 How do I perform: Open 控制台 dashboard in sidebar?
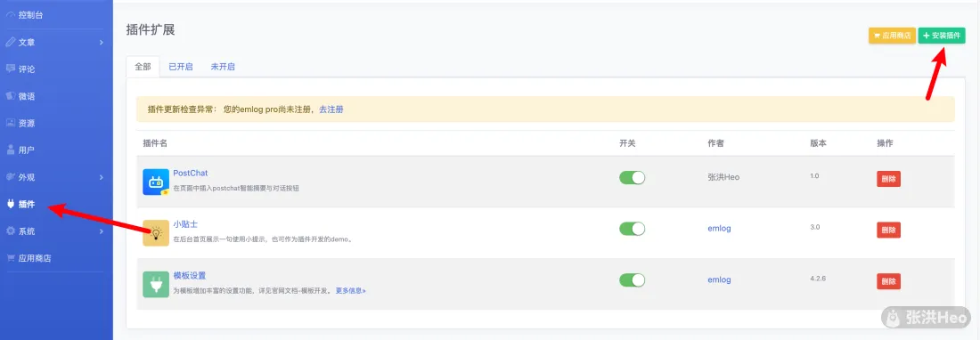pos(56,14)
